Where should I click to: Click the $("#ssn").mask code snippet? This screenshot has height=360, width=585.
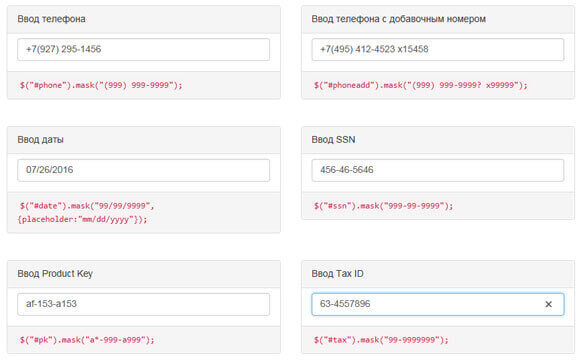coord(383,206)
